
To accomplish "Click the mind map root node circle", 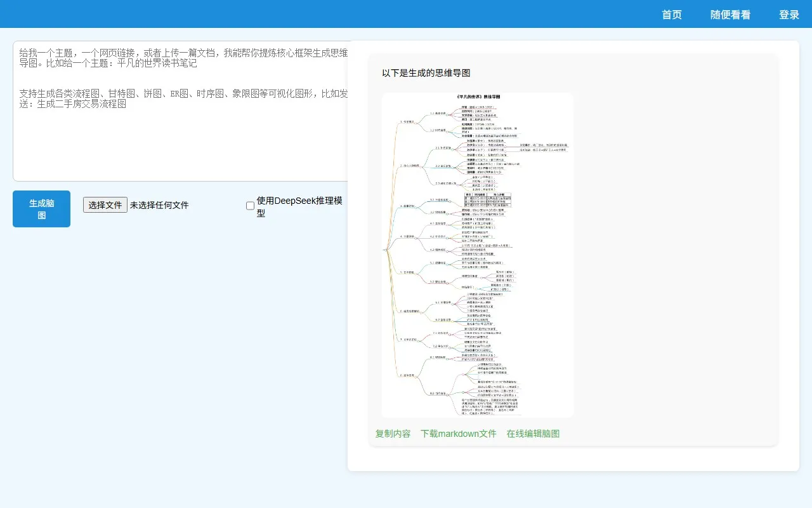I will (386, 249).
